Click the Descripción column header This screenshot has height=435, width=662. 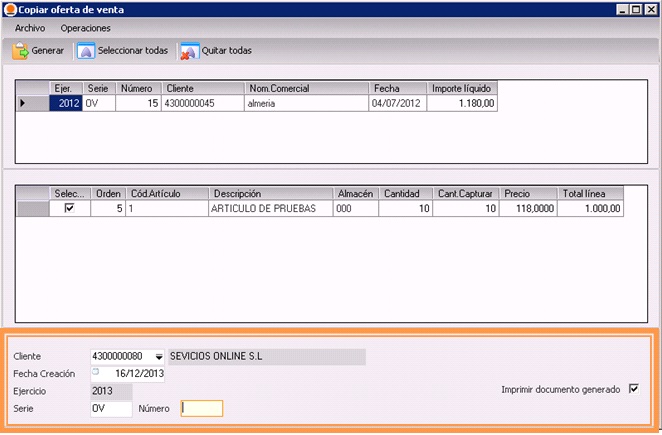point(270,193)
